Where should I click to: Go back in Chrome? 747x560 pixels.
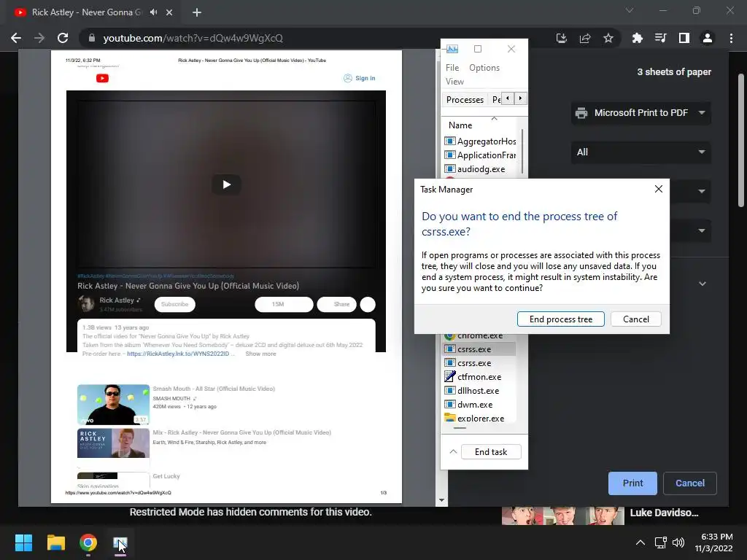[16, 38]
